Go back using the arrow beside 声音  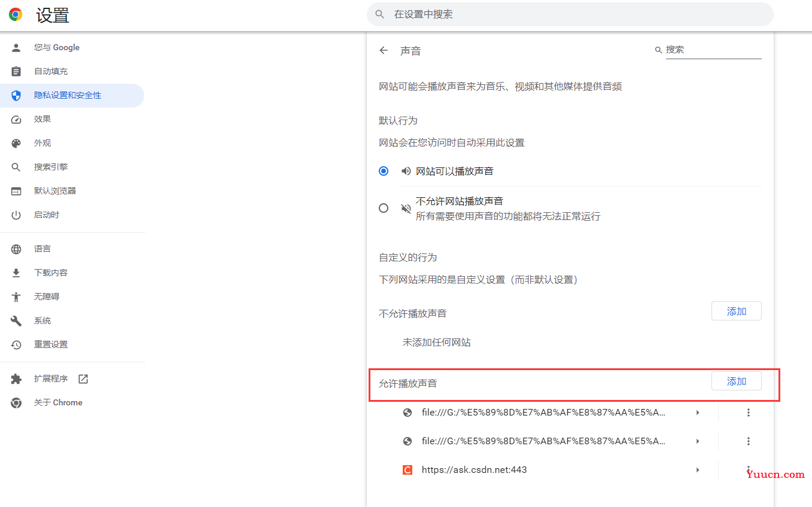[384, 51]
